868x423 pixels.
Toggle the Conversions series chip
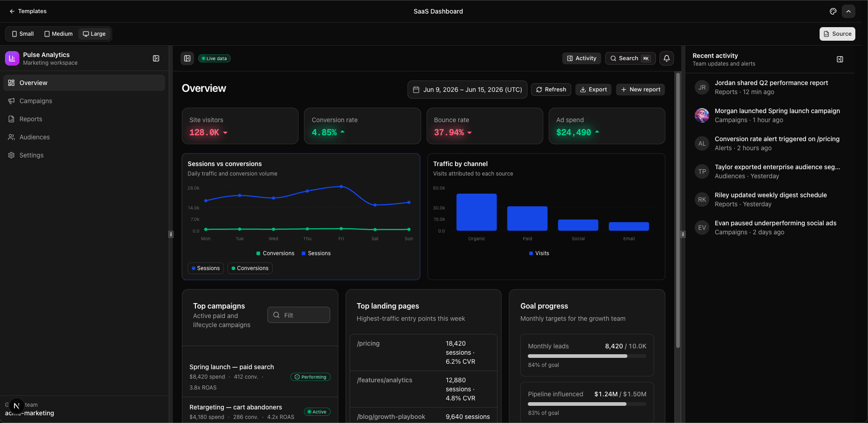tap(250, 268)
